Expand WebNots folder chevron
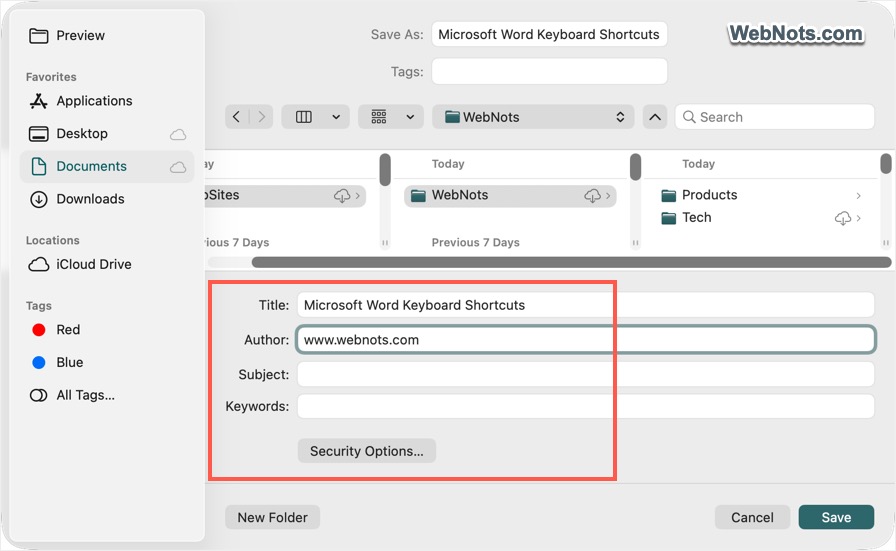The height and width of the screenshot is (551, 896). coord(608,196)
